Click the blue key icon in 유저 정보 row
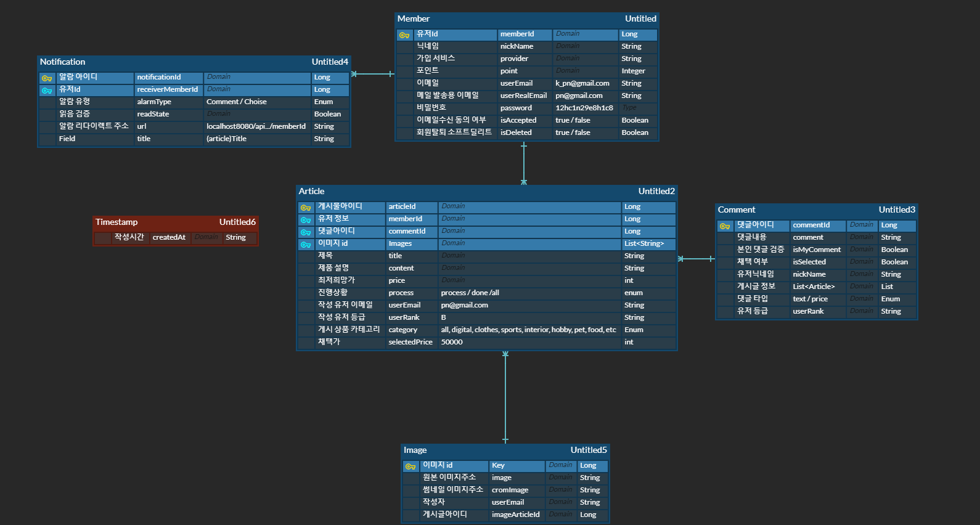 tap(306, 220)
